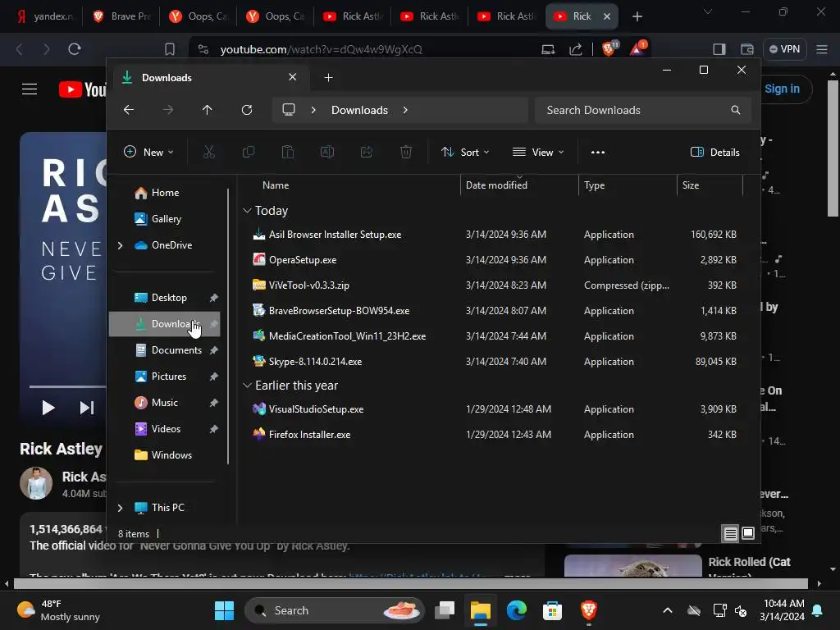This screenshot has width=840, height=630.
Task: Toggle the Details pane
Action: (x=714, y=152)
